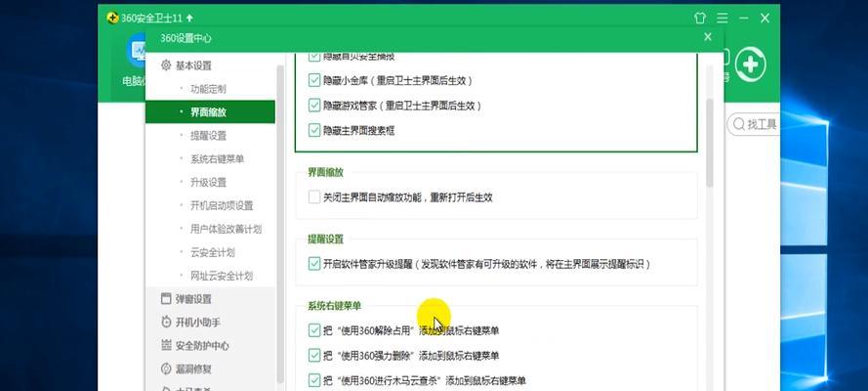Open the skin shirt icon in main window
Image resolution: width=868 pixels, height=391 pixels.
click(x=700, y=19)
